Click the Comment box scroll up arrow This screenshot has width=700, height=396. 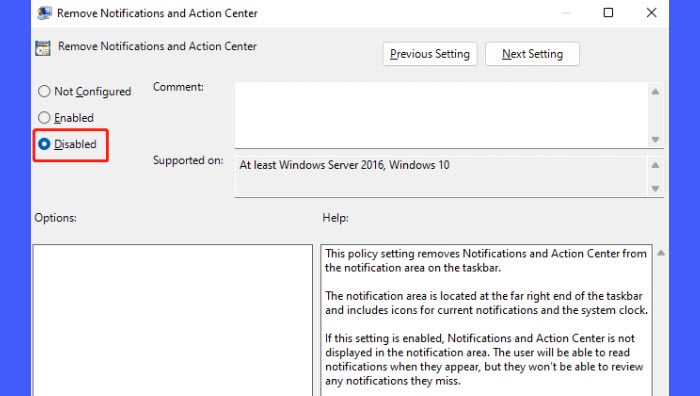coord(655,92)
